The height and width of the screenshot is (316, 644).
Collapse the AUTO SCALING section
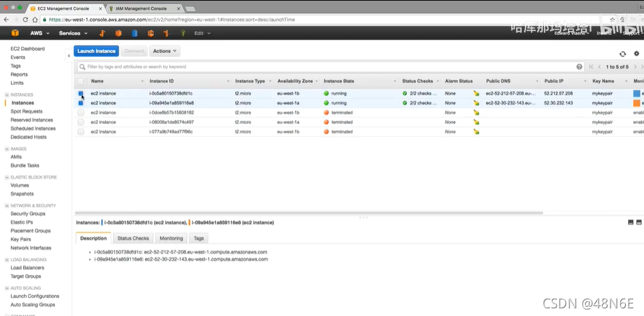click(x=7, y=288)
